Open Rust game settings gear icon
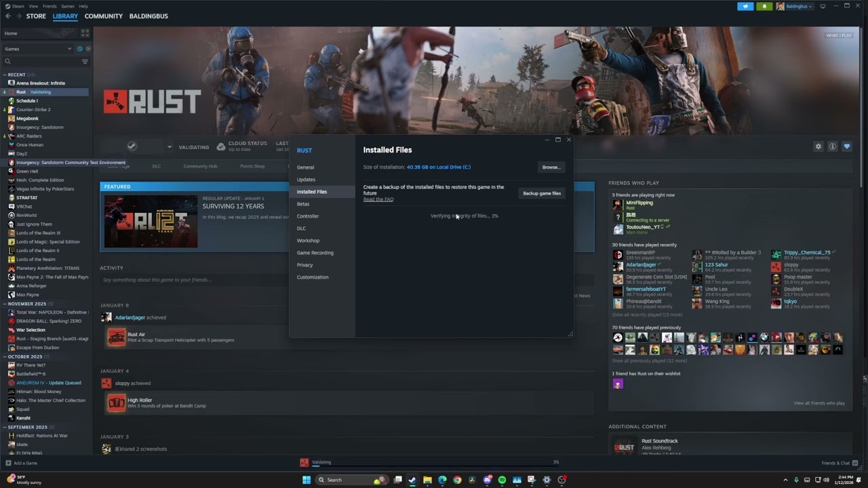 pyautogui.click(x=818, y=146)
